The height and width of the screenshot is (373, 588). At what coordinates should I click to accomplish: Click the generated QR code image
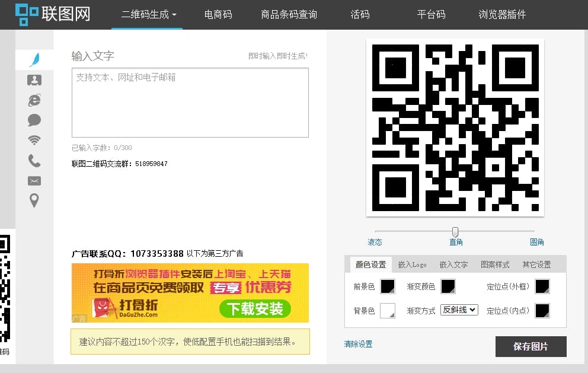coord(455,127)
